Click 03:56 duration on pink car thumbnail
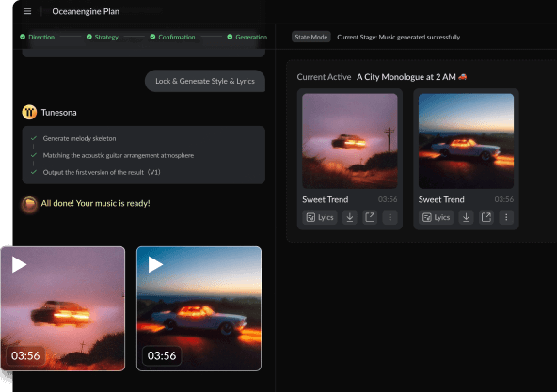Image resolution: width=557 pixels, height=392 pixels. coord(25,355)
